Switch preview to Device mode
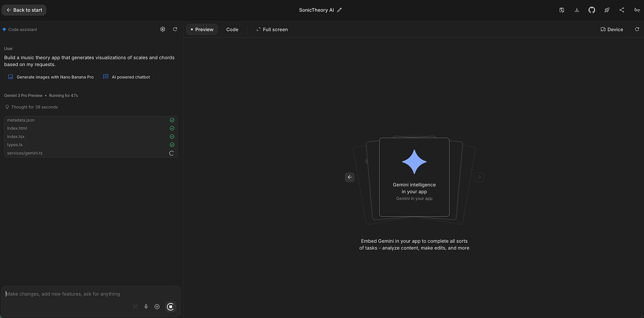Image resolution: width=644 pixels, height=318 pixels. (x=612, y=29)
